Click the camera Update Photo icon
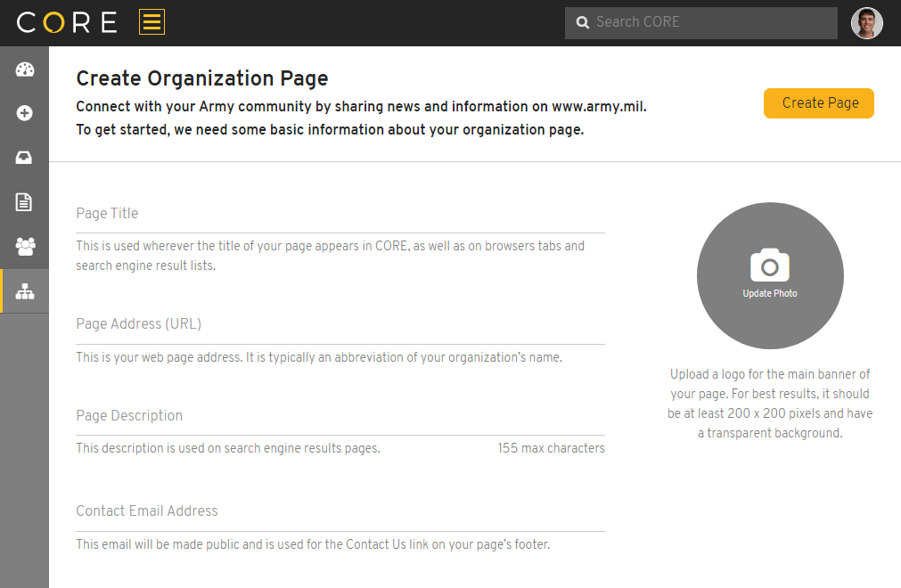 (x=770, y=265)
